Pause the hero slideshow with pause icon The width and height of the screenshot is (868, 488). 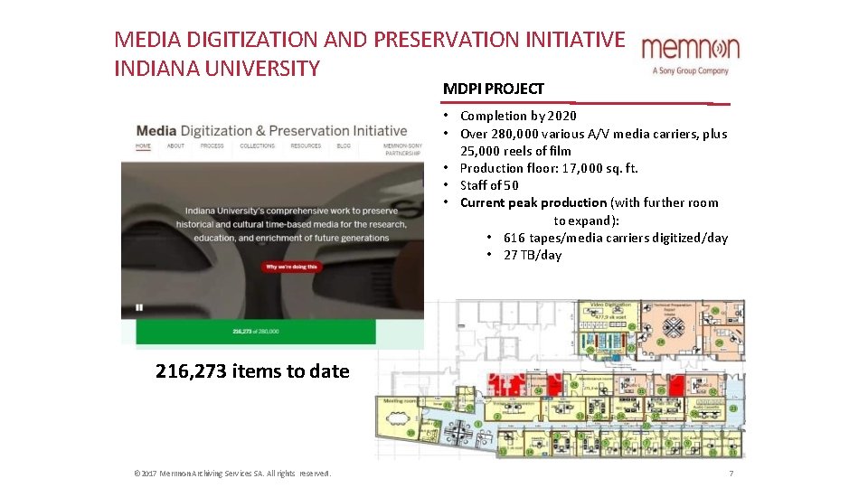pyautogui.click(x=139, y=307)
